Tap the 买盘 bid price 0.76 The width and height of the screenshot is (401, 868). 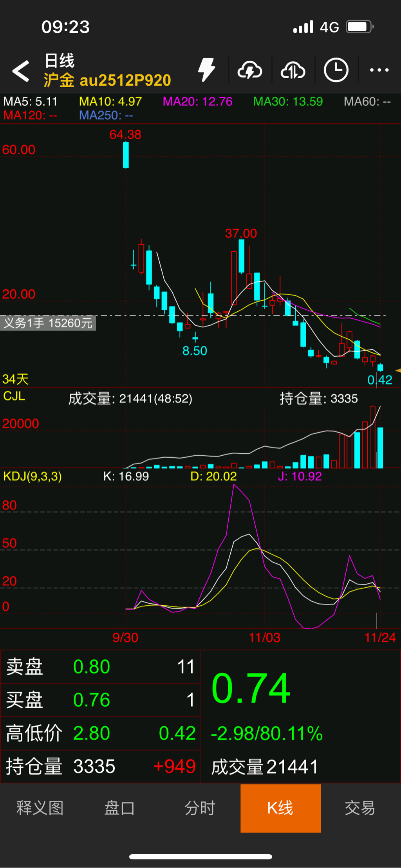pos(92,700)
